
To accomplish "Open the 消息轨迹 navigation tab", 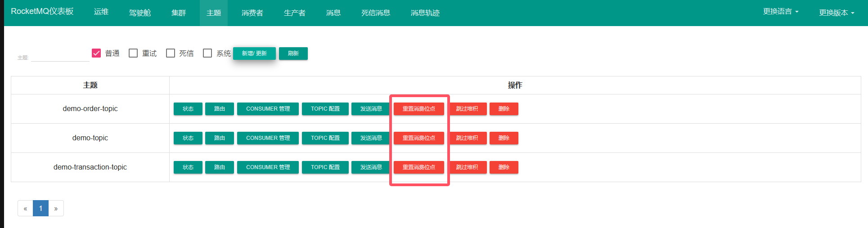I will (425, 13).
